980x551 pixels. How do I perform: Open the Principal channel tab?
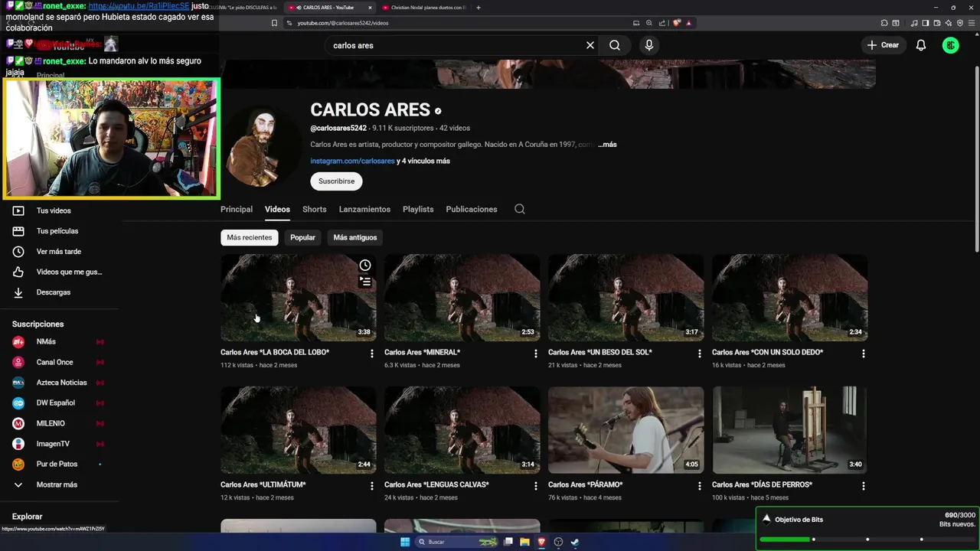tap(237, 209)
